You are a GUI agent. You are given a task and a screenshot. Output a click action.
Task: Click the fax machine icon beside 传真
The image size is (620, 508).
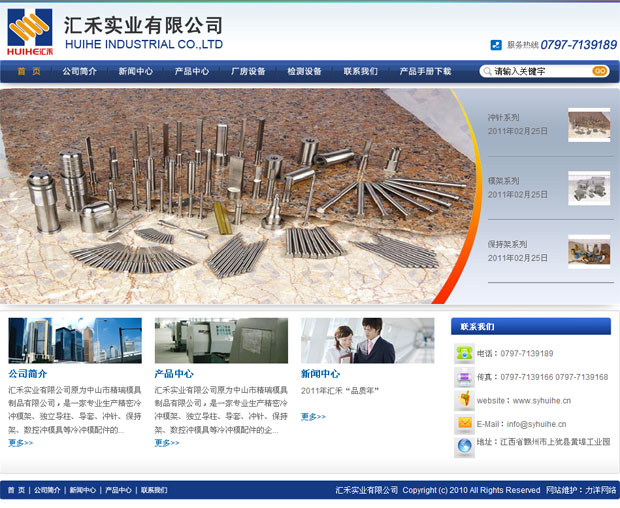pos(464,377)
